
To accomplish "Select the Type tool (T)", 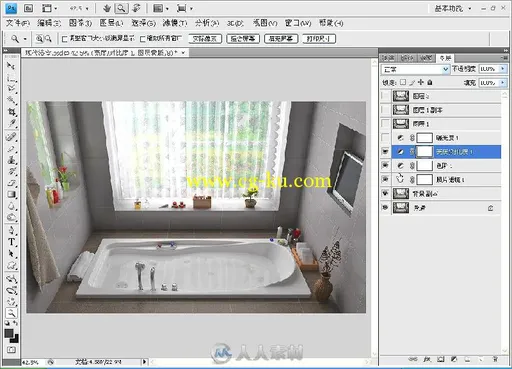I will [x=11, y=242].
